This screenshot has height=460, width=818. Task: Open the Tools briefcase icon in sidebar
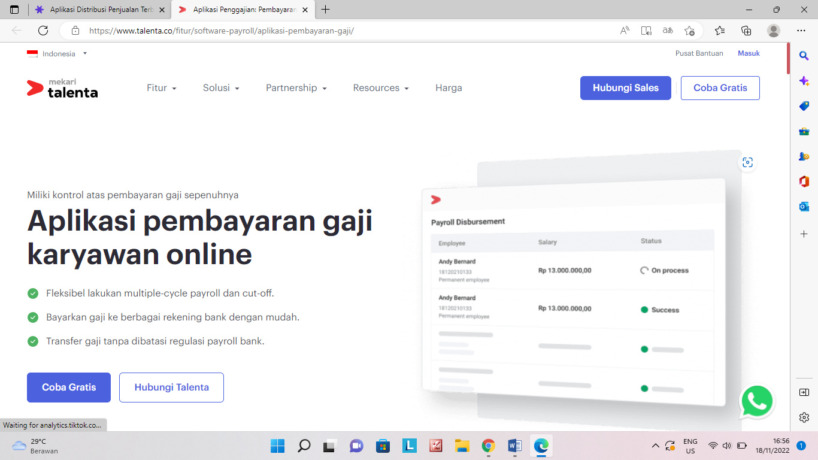tap(804, 131)
